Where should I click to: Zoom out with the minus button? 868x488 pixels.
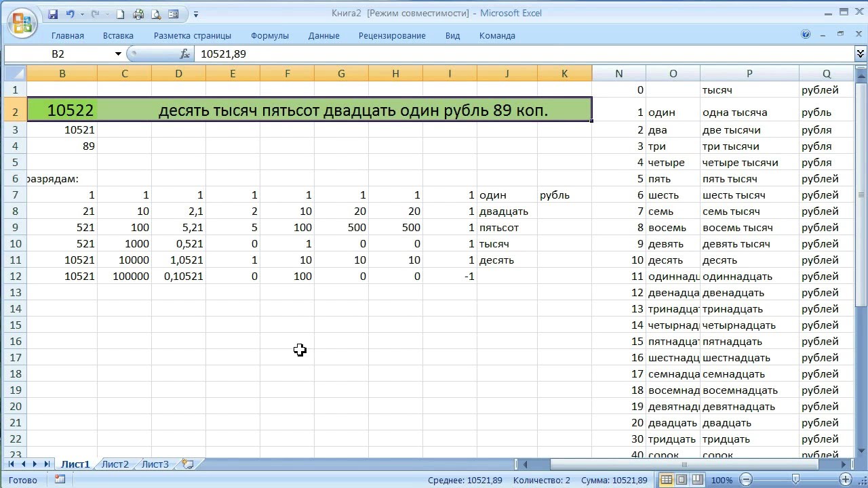pos(745,480)
